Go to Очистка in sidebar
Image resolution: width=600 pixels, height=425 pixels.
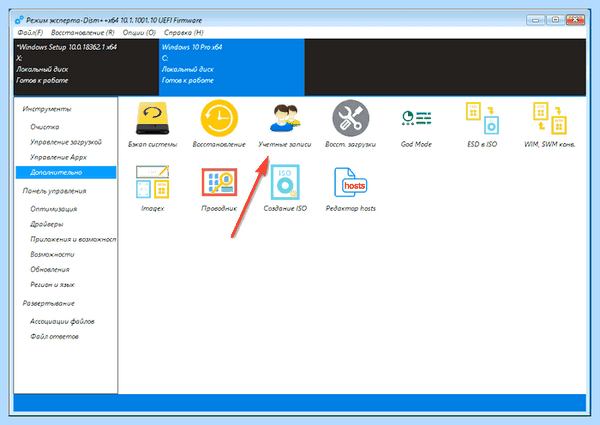(45, 127)
